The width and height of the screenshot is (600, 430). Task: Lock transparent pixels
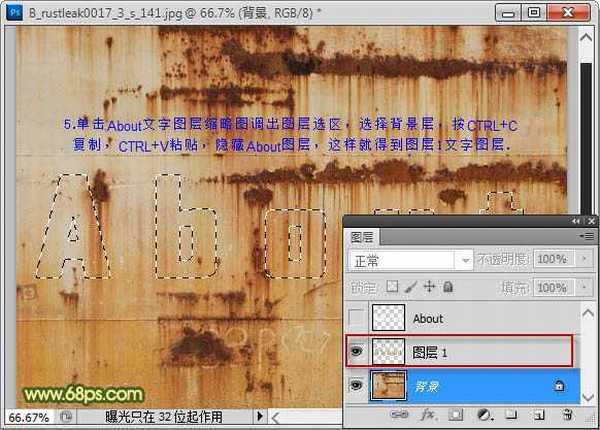[x=392, y=286]
